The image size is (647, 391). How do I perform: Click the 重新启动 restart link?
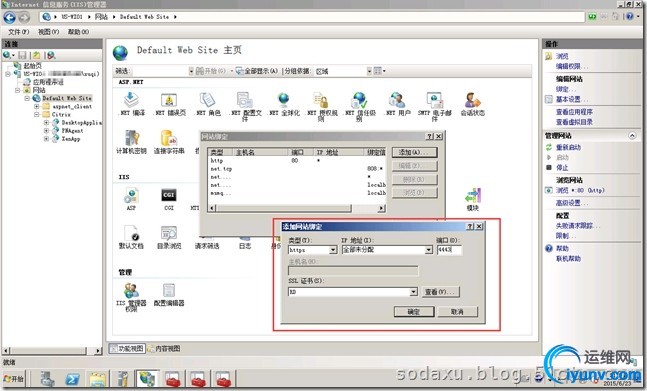(568, 147)
